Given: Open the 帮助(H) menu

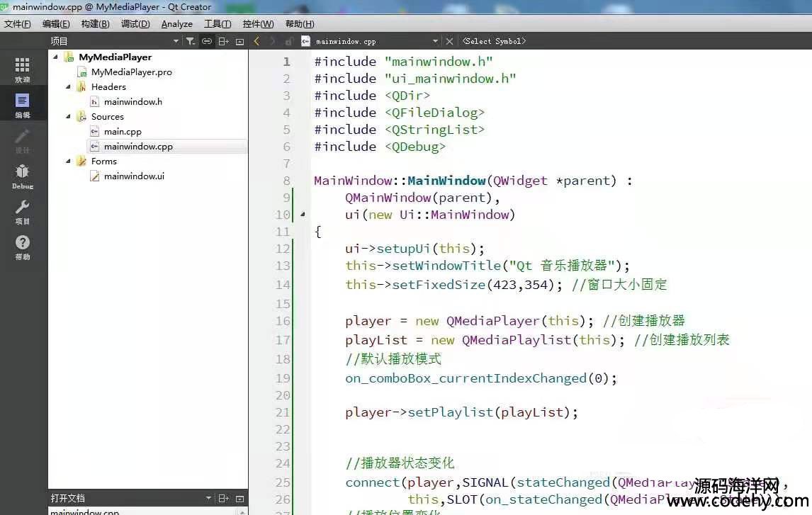Looking at the screenshot, I should [x=300, y=24].
